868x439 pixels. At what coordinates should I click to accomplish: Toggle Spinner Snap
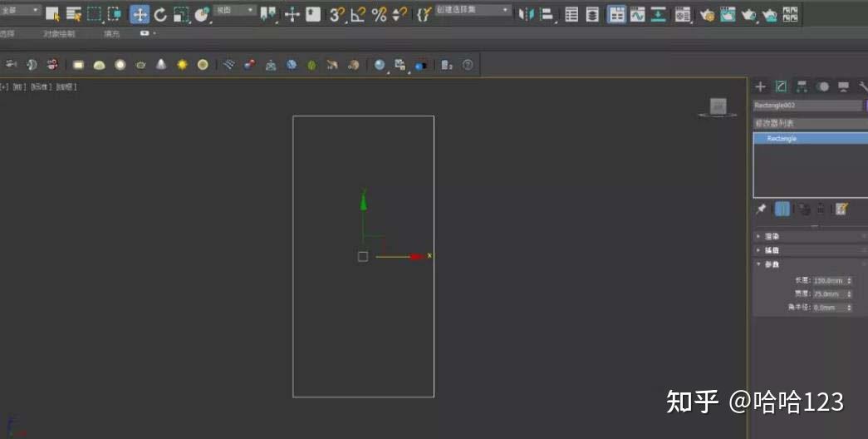(x=400, y=14)
